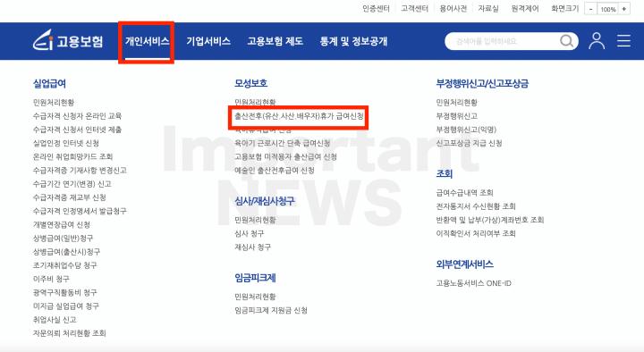Open the 통계 및 정보공개 menu
The image size is (644, 352).
click(353, 41)
